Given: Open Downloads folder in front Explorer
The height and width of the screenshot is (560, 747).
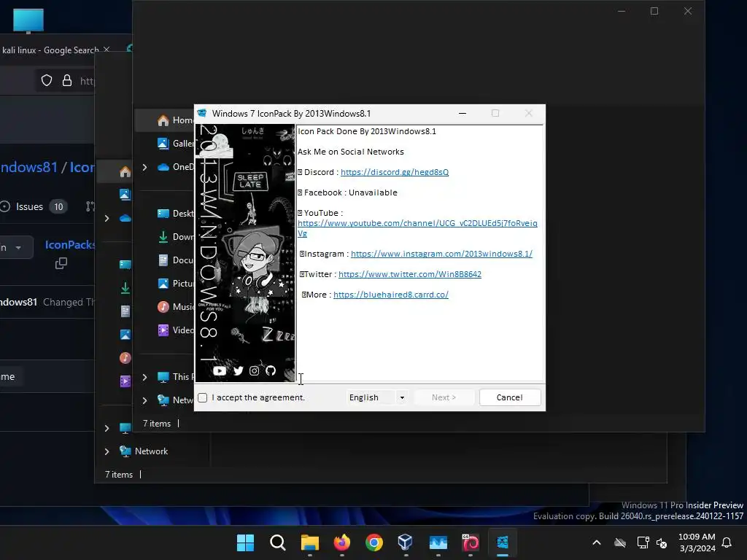Looking at the screenshot, I should 174,237.
